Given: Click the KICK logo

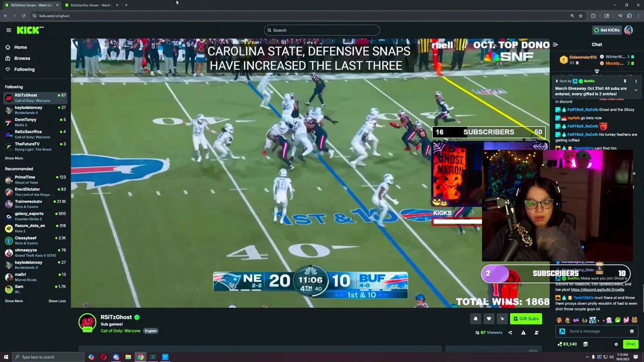Looking at the screenshot, I should (x=30, y=30).
